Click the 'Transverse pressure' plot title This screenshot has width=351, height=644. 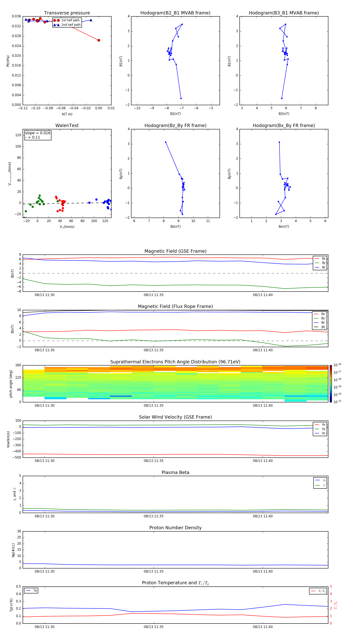click(67, 13)
